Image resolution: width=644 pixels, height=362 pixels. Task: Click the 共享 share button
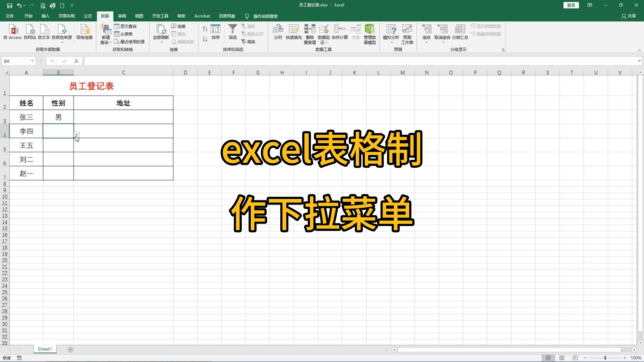click(629, 16)
